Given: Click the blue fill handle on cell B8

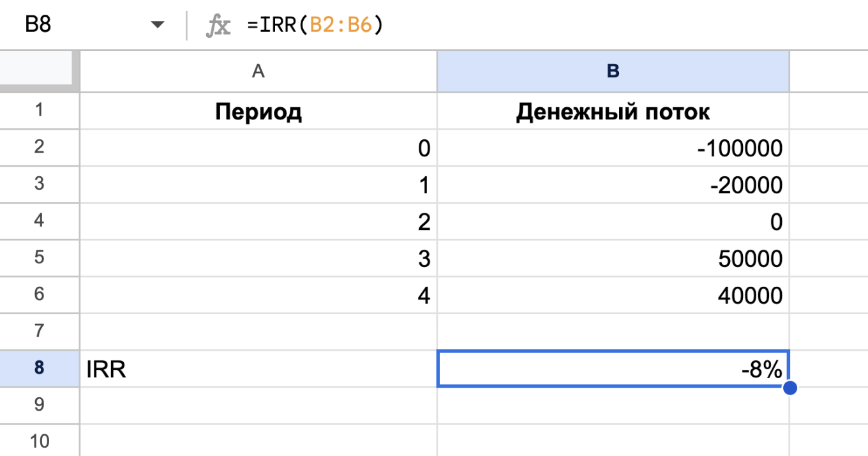Looking at the screenshot, I should click(x=790, y=387).
